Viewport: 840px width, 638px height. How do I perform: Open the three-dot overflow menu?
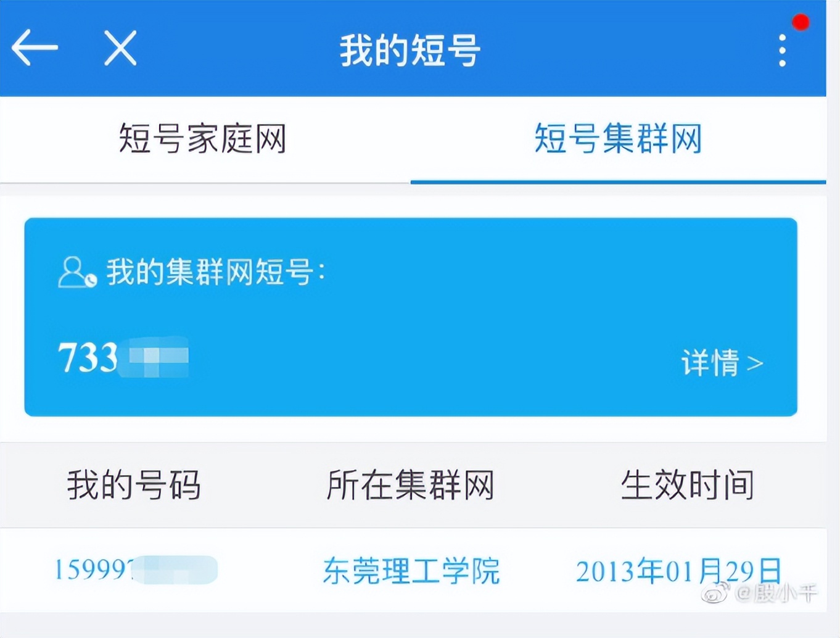coord(782,49)
